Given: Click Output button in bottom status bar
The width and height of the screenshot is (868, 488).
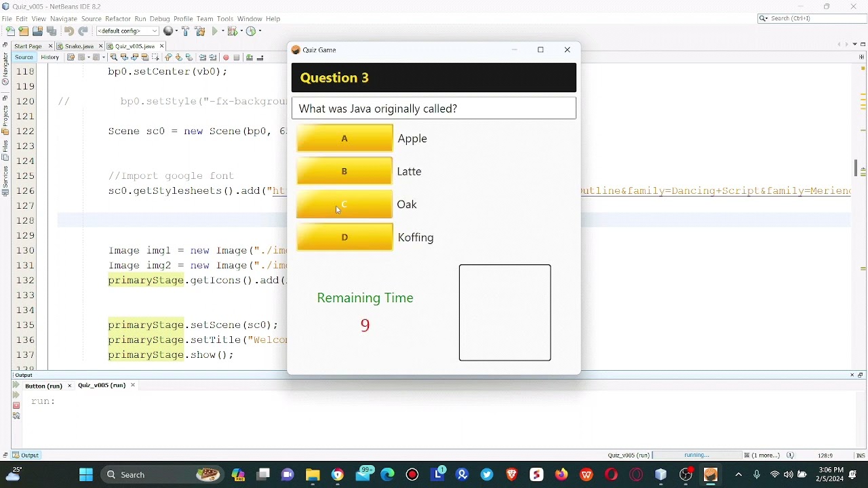Looking at the screenshot, I should (26, 455).
